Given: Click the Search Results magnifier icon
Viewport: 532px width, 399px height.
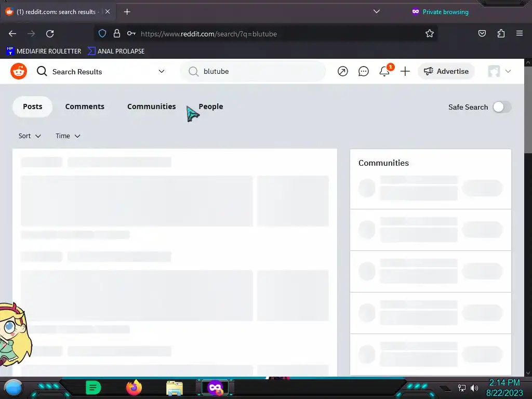Looking at the screenshot, I should coord(42,71).
